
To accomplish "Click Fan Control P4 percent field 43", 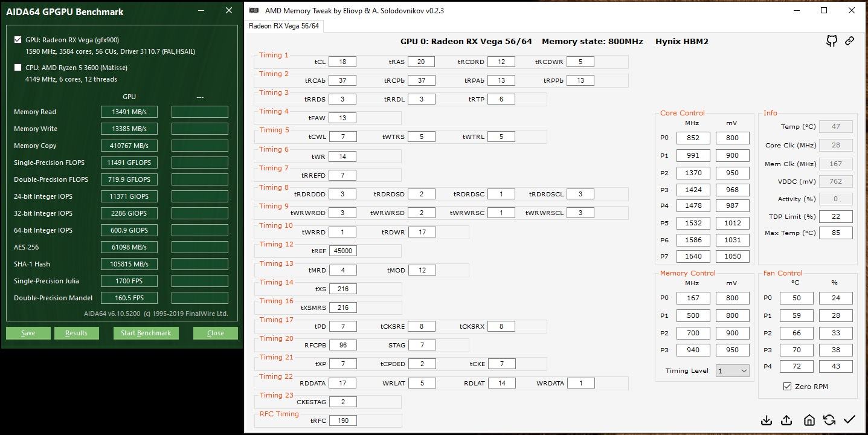I will point(835,366).
